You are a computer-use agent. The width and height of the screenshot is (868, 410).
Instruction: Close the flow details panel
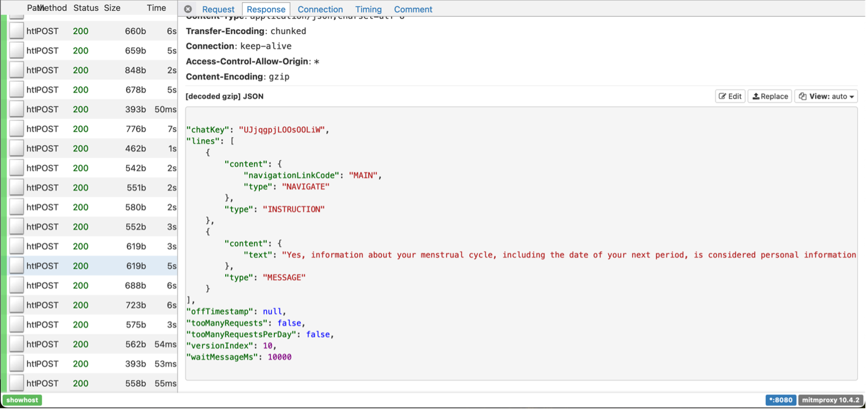[x=188, y=9]
